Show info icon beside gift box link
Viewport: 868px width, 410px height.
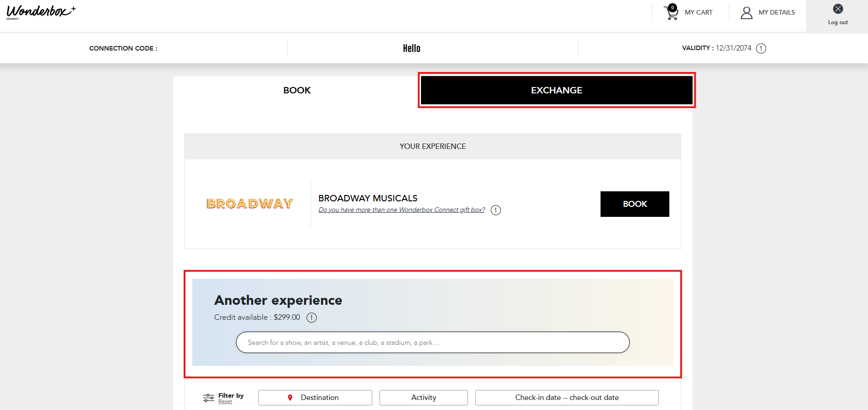click(x=495, y=210)
